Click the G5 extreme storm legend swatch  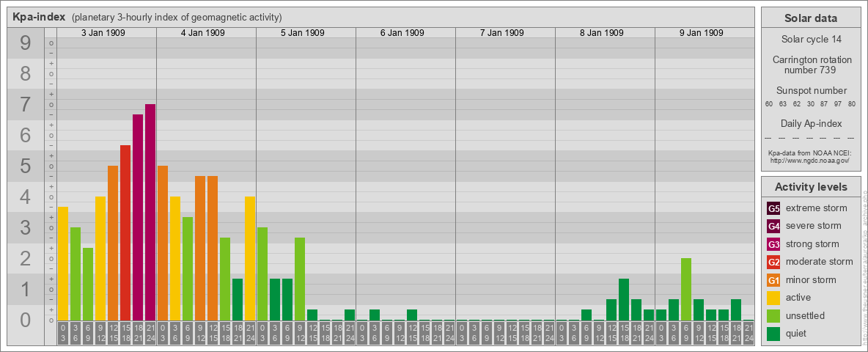tap(773, 209)
